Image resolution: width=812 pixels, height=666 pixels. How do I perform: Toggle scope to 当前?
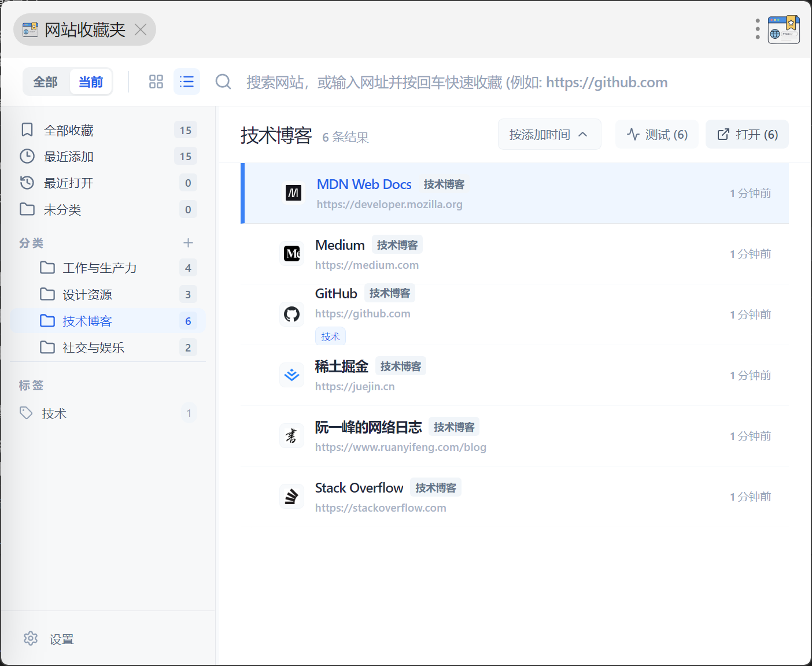pos(91,82)
